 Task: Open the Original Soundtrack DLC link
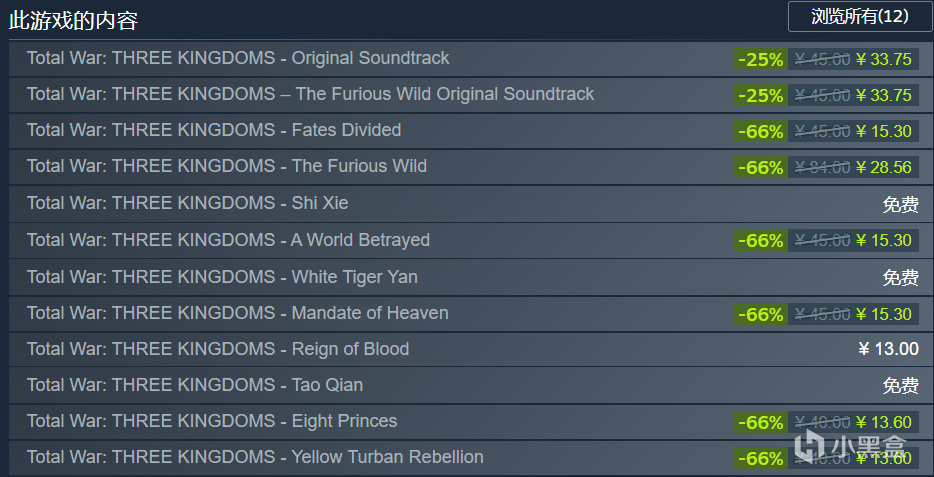238,58
